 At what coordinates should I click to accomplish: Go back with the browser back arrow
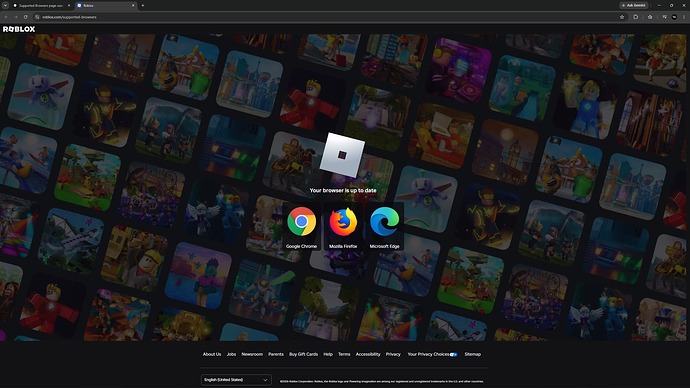click(x=6, y=17)
